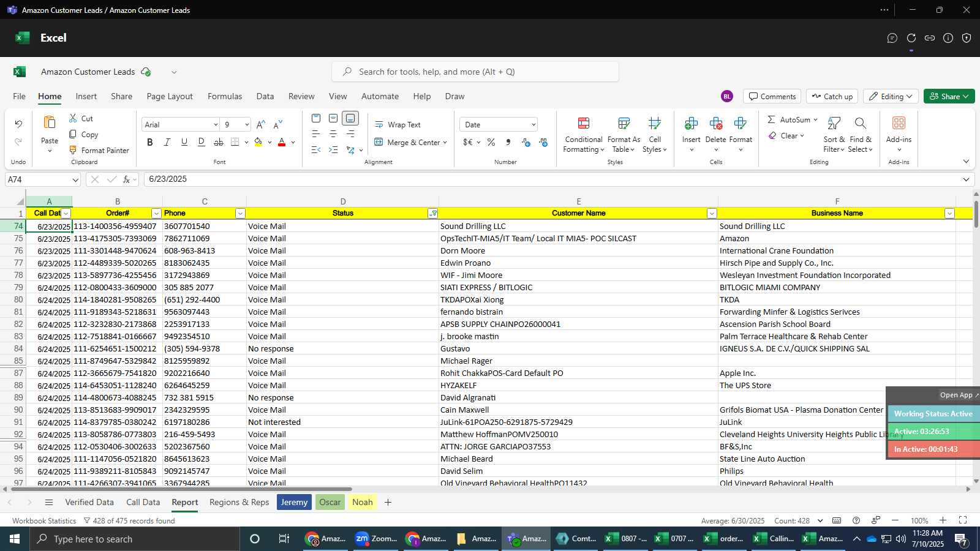This screenshot has width=980, height=551.
Task: Increase font size with the A-up icon
Action: click(x=261, y=124)
